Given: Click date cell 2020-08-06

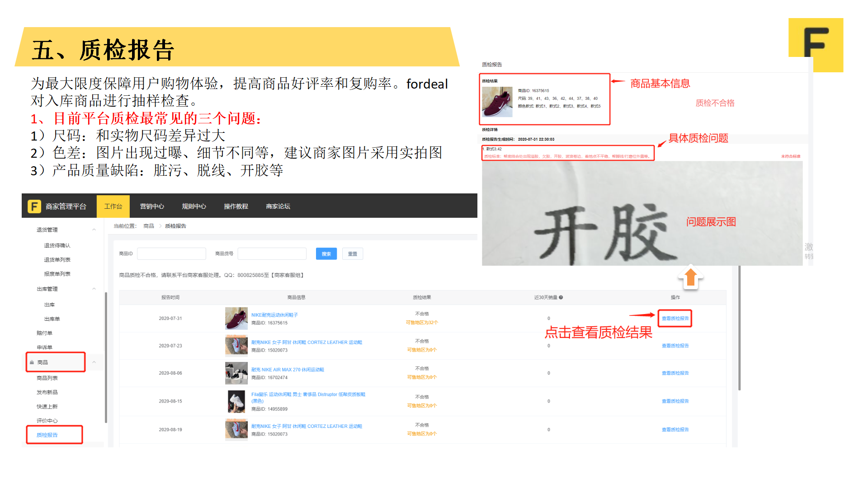Looking at the screenshot, I should point(170,373).
